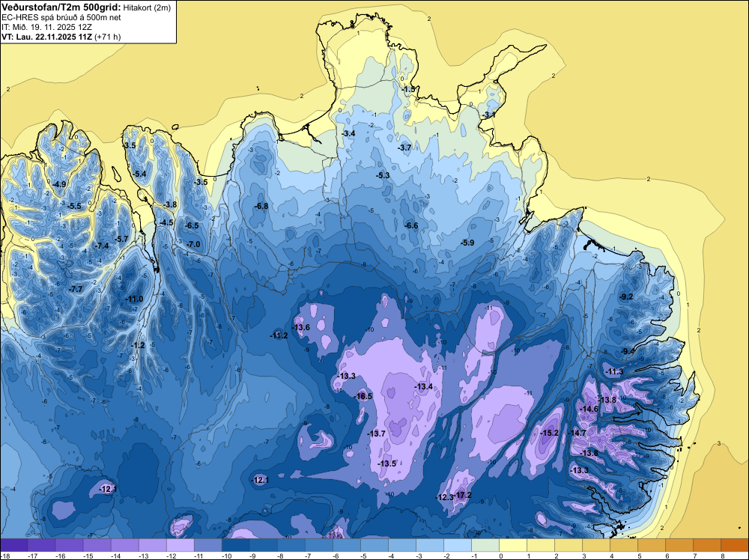Click the -3.1 temperature value
This screenshot has height=560, width=749.
488,115
